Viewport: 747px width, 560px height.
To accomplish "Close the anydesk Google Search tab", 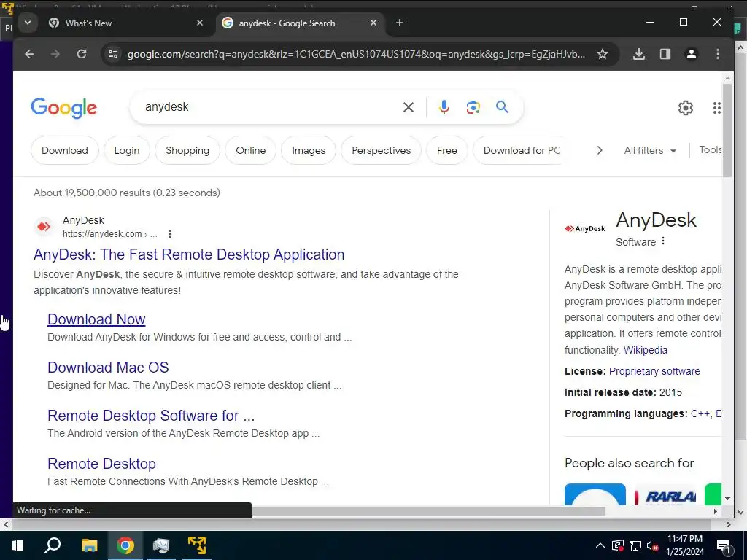I will coord(373,23).
